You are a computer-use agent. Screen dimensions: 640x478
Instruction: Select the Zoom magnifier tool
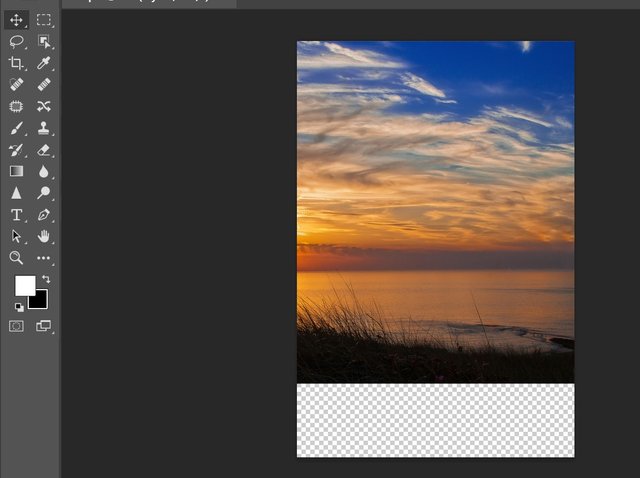(16, 258)
